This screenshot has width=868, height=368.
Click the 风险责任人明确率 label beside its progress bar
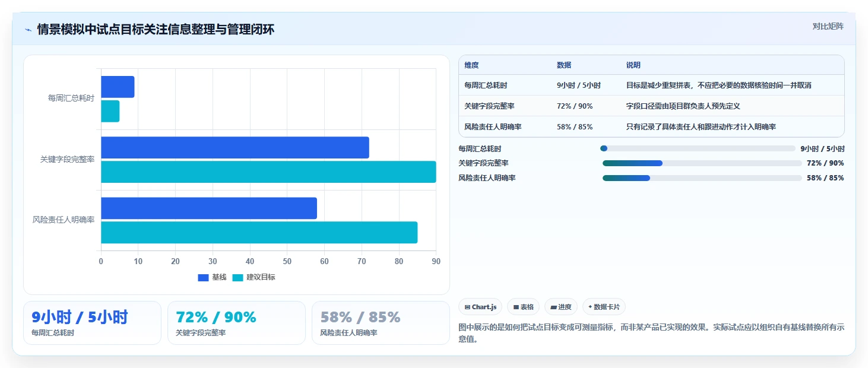coord(487,178)
